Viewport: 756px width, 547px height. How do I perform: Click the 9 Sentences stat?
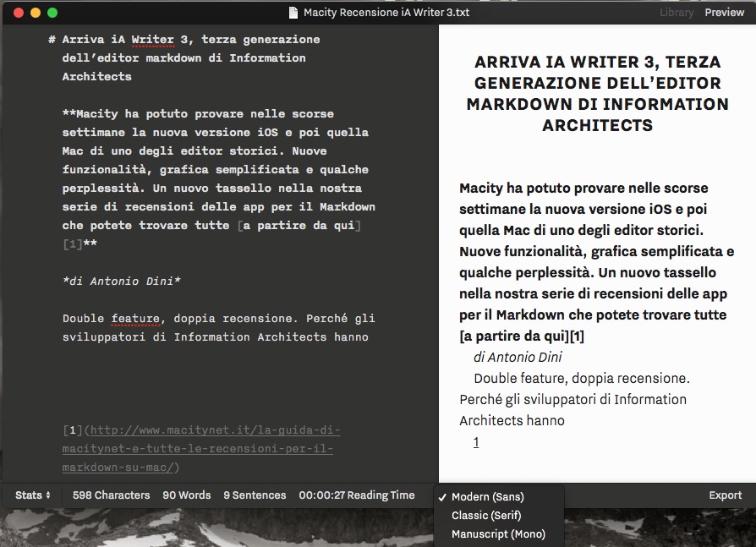click(255, 495)
